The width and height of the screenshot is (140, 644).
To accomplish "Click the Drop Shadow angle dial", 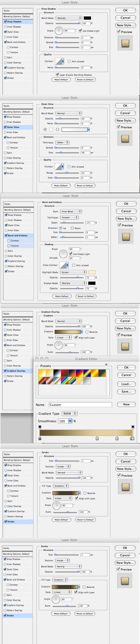I will click(x=59, y=31).
